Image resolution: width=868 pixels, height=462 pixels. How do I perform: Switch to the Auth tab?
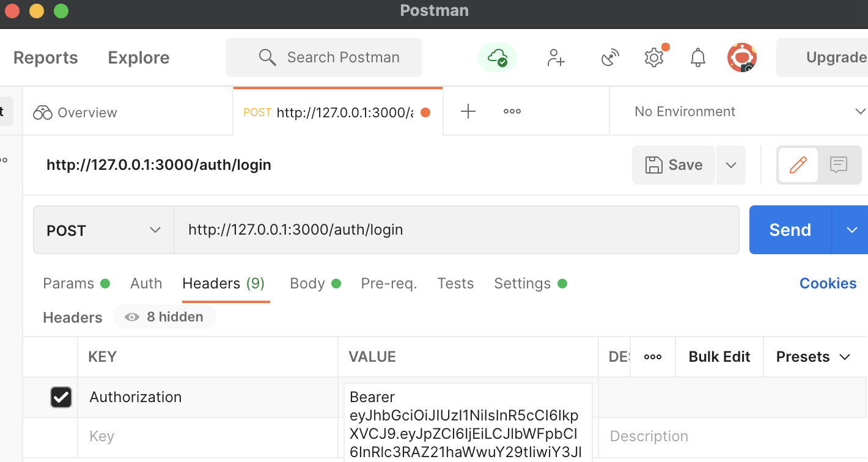point(146,284)
